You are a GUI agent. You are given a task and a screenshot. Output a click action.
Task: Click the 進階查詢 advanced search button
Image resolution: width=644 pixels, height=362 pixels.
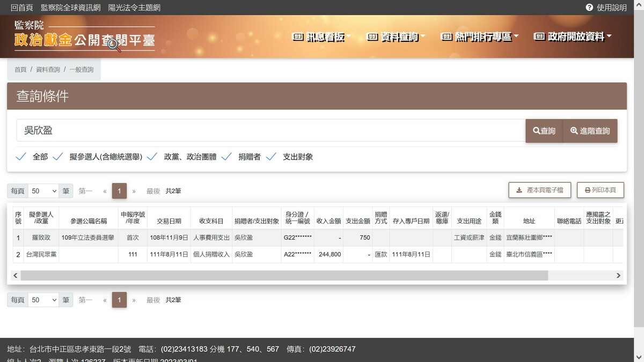(x=590, y=131)
